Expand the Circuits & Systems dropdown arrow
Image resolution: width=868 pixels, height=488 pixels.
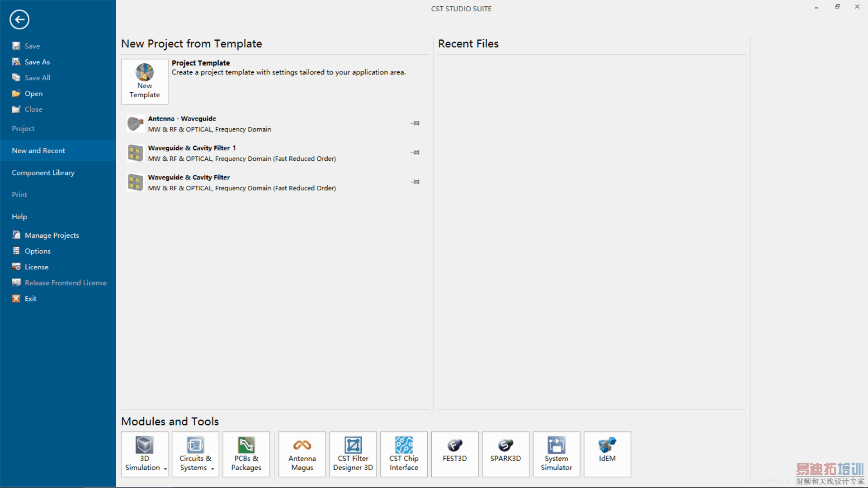(x=213, y=469)
